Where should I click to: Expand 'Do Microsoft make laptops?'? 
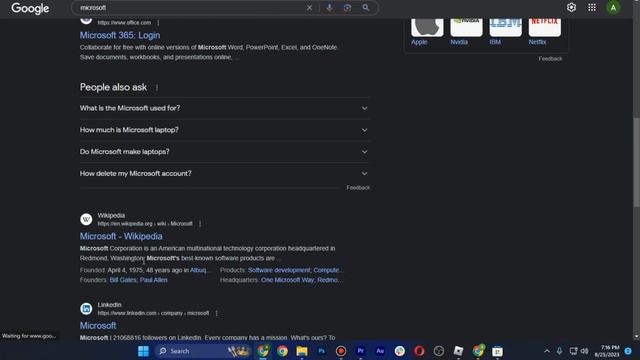coord(224,152)
